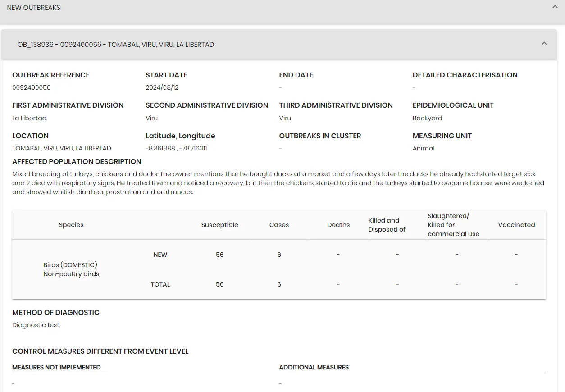Screen dimensions: 565x392
Task: Click the Diagnostic test value
Action: tap(36, 325)
